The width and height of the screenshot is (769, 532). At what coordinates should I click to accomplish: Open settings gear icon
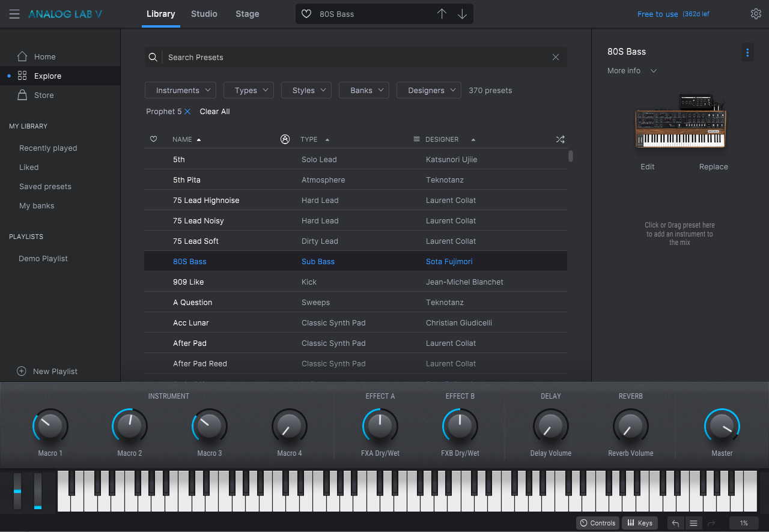pos(756,14)
